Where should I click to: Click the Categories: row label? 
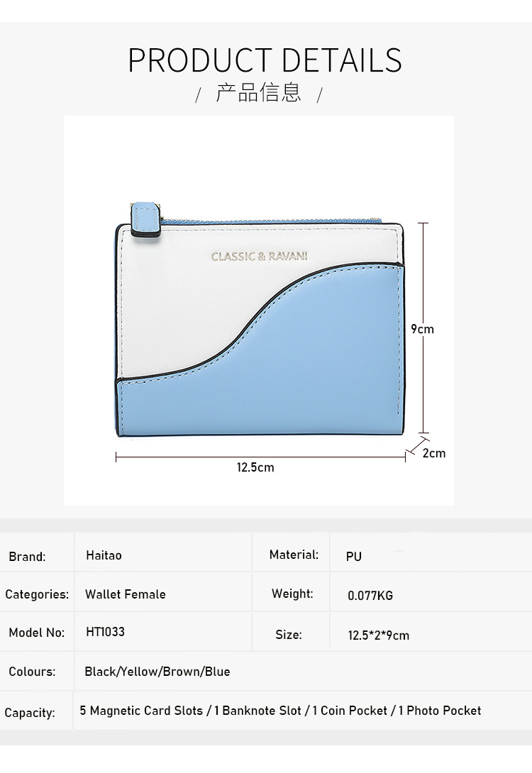point(37,594)
